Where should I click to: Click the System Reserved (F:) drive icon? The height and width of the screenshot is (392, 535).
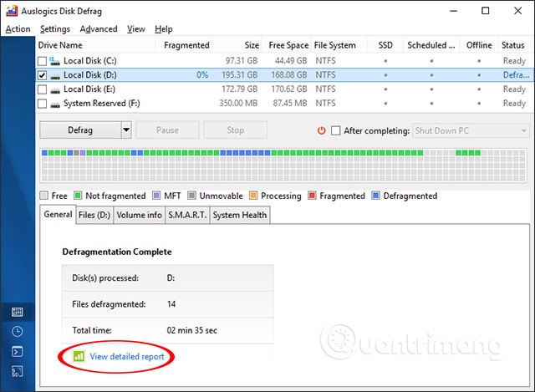coord(55,105)
